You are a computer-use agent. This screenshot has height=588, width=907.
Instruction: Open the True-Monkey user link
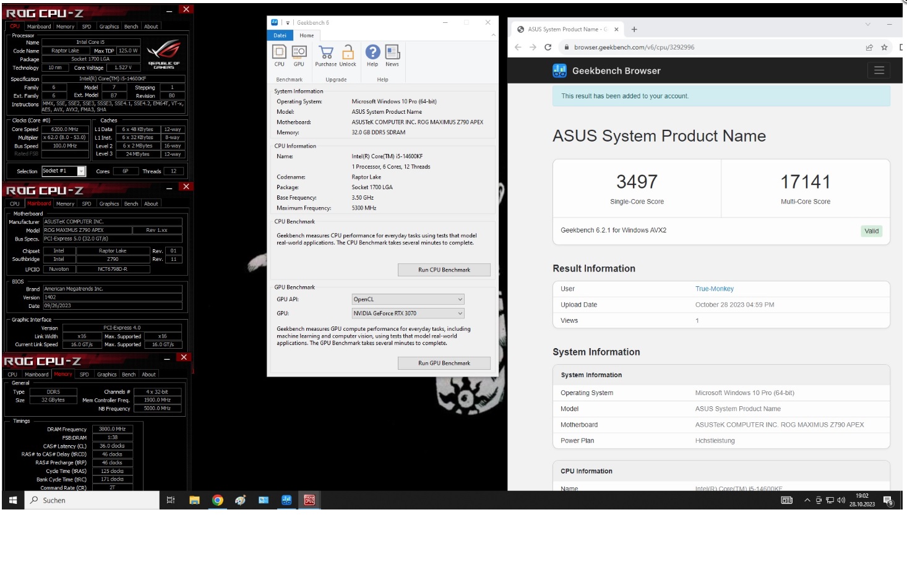pyautogui.click(x=715, y=289)
